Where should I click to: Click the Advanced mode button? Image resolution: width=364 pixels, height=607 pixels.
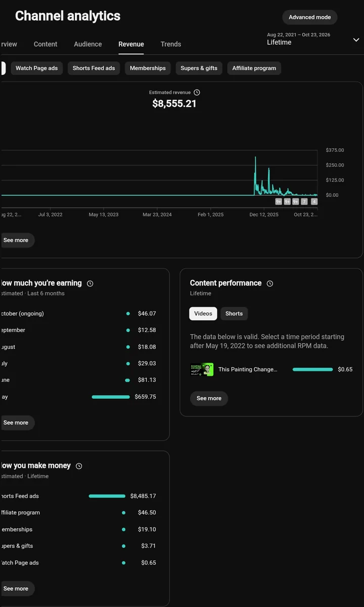pyautogui.click(x=309, y=17)
